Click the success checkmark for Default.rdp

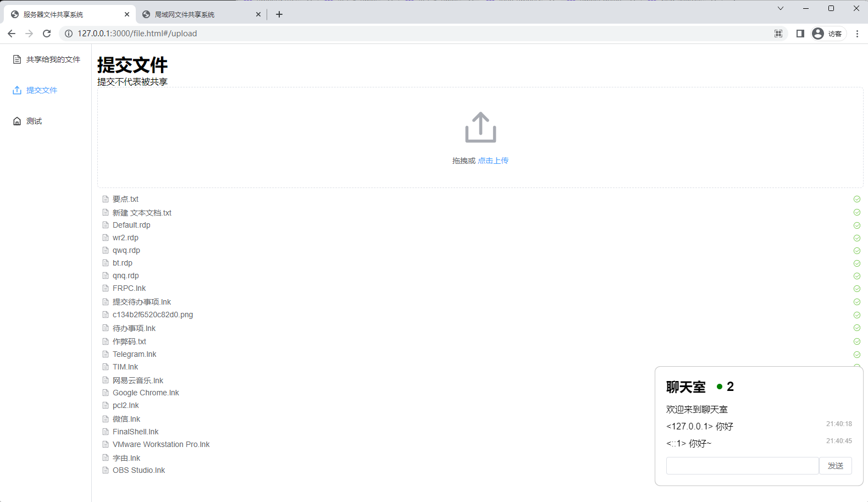click(856, 225)
